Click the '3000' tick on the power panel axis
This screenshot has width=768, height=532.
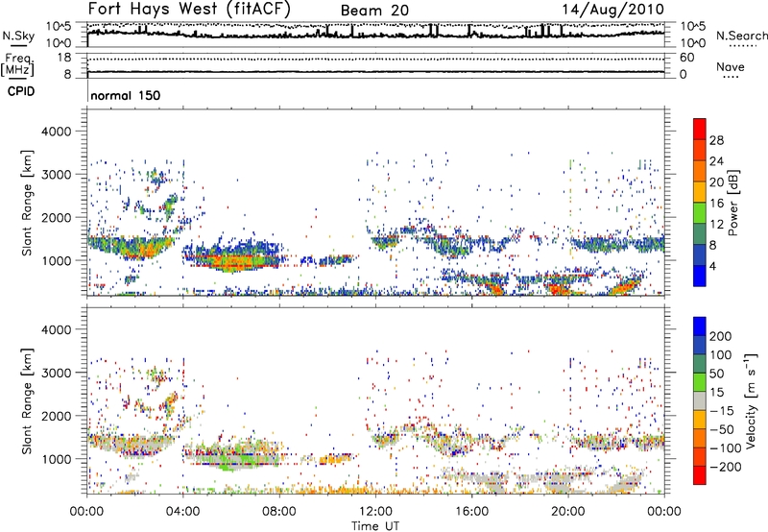click(56, 175)
